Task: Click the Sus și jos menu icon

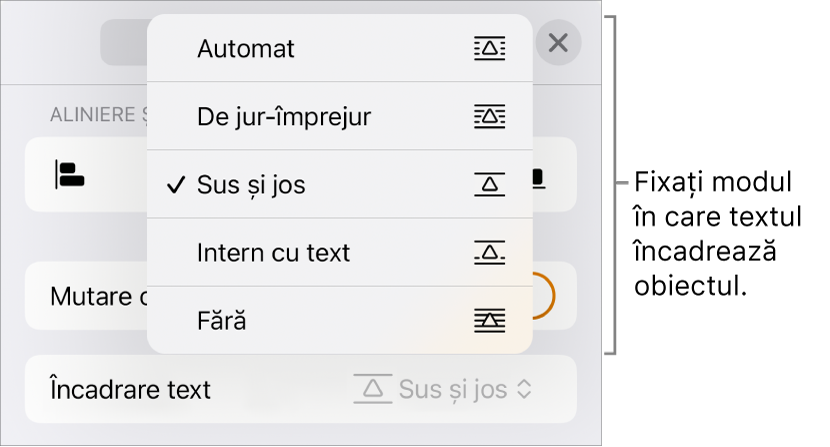Action: click(x=489, y=184)
